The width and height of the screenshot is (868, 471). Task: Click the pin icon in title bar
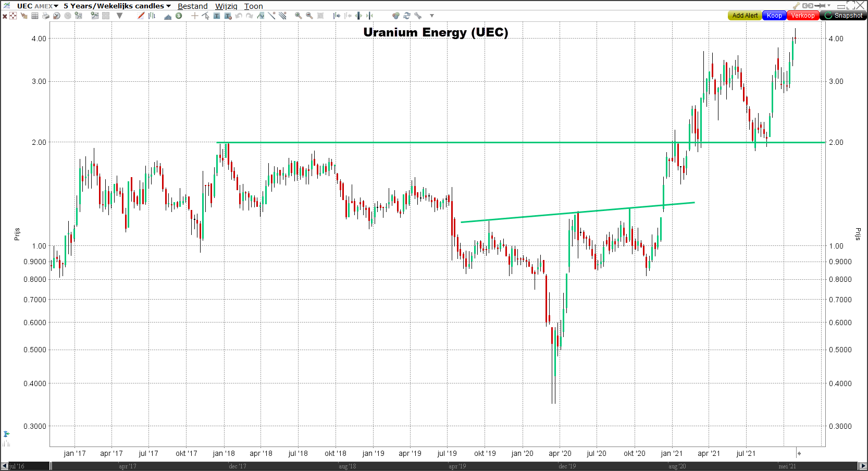coord(820,6)
